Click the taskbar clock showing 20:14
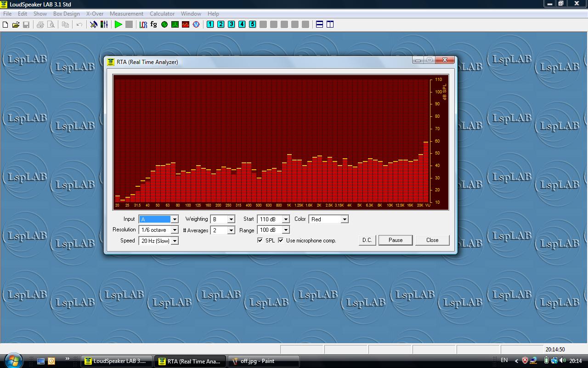The width and height of the screenshot is (588, 368). point(576,361)
